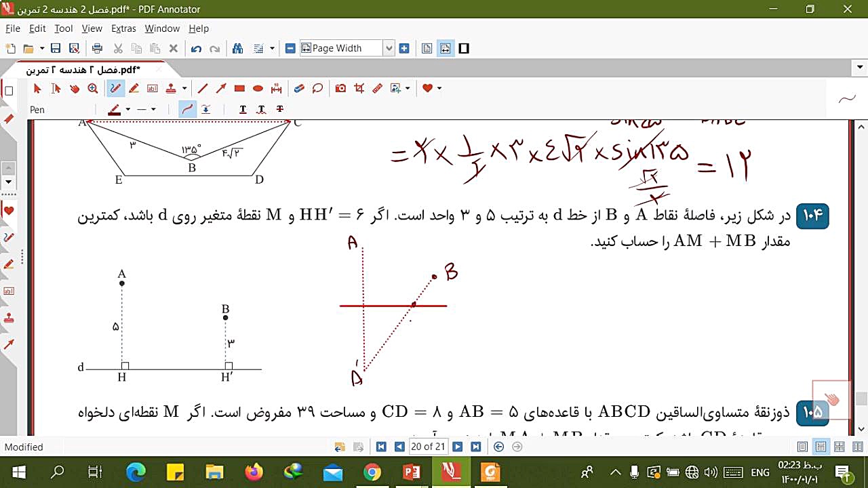The height and width of the screenshot is (488, 868).
Task: Choose the Lasso selection tool
Action: coord(317,88)
